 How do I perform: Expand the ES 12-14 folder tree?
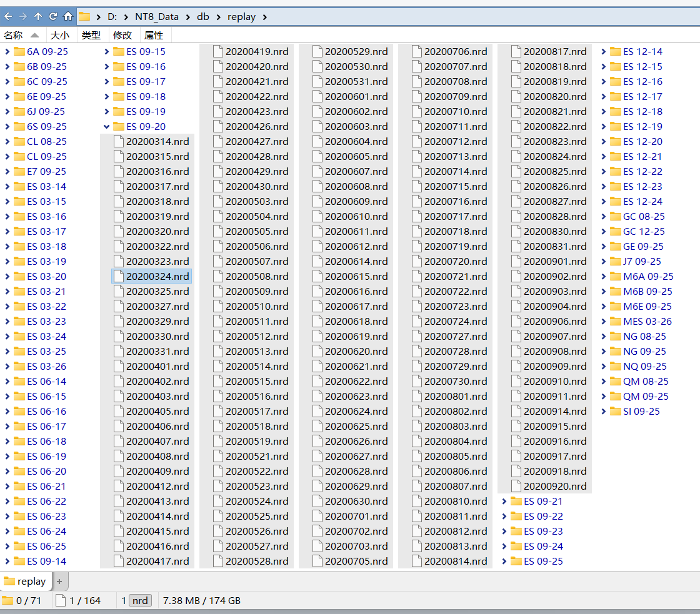point(603,52)
